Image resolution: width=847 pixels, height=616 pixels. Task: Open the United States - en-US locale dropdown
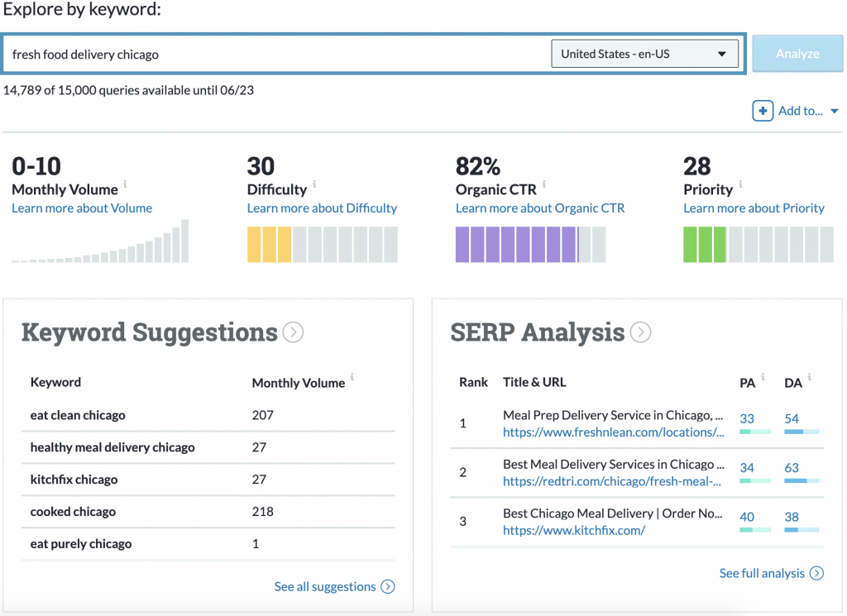point(644,55)
